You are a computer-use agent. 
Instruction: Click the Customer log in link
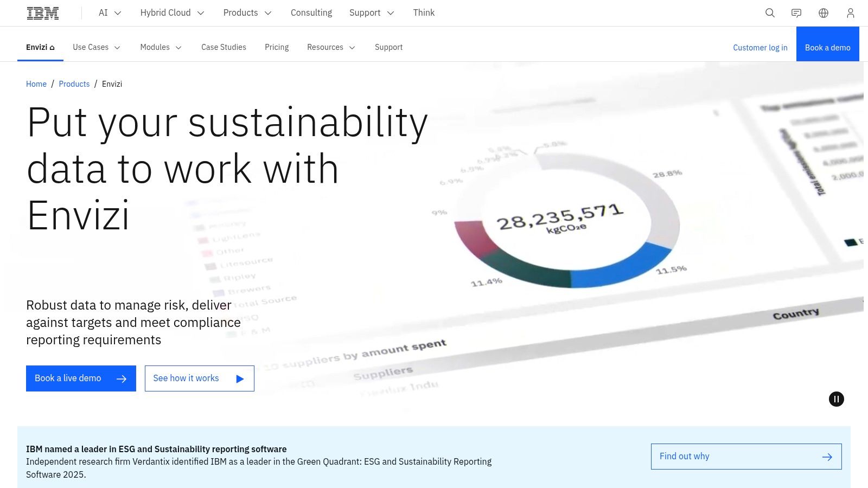pyautogui.click(x=760, y=48)
